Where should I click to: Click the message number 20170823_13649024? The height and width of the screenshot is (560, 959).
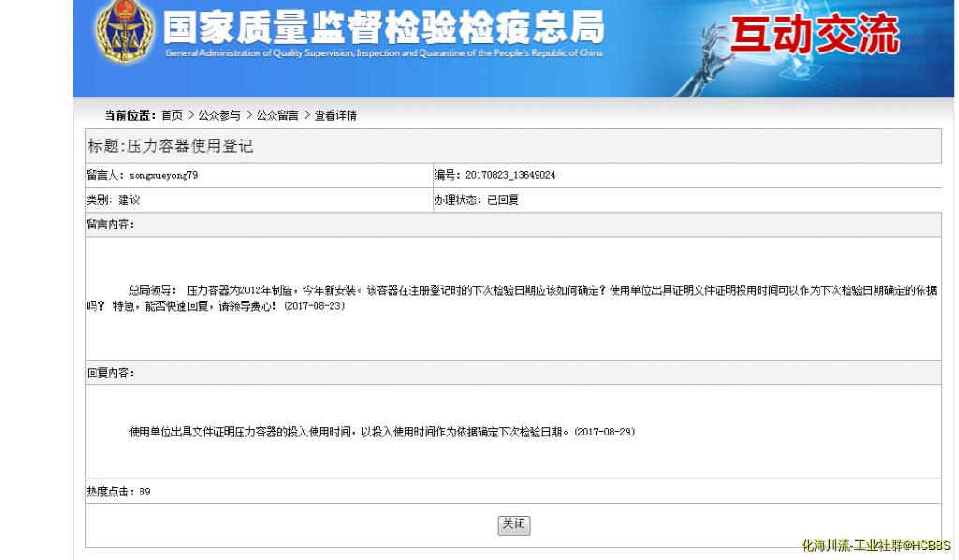click(x=510, y=175)
